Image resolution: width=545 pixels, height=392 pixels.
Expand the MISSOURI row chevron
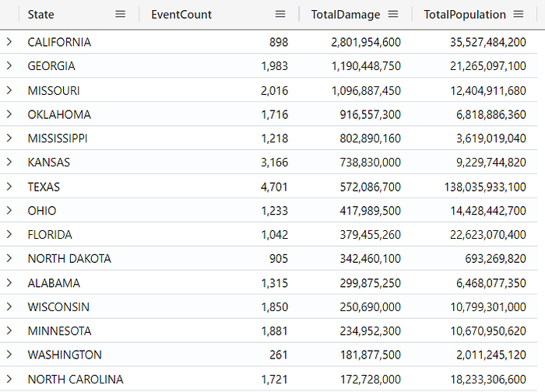pyautogui.click(x=9, y=90)
